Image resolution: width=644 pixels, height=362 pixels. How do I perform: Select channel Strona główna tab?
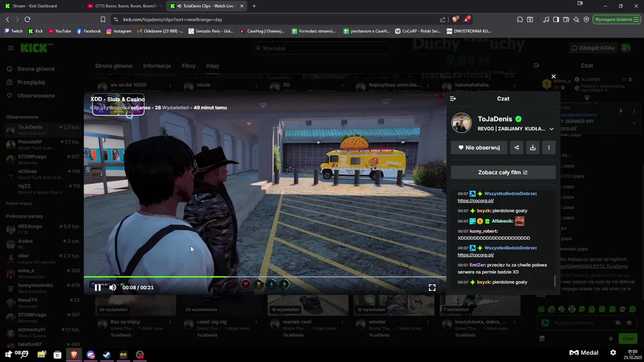(114, 66)
